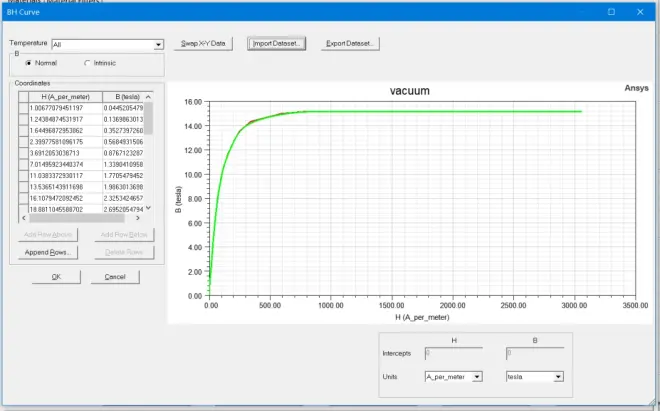Screen dimensions: 660x411
Task: Click row selector for row 13.5365143911698
Action: pos(24,187)
